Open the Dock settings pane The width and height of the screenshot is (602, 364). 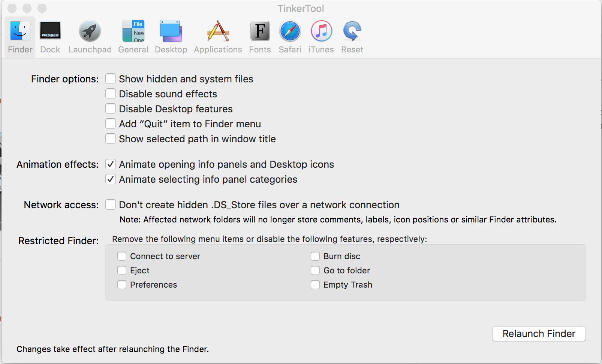(50, 36)
